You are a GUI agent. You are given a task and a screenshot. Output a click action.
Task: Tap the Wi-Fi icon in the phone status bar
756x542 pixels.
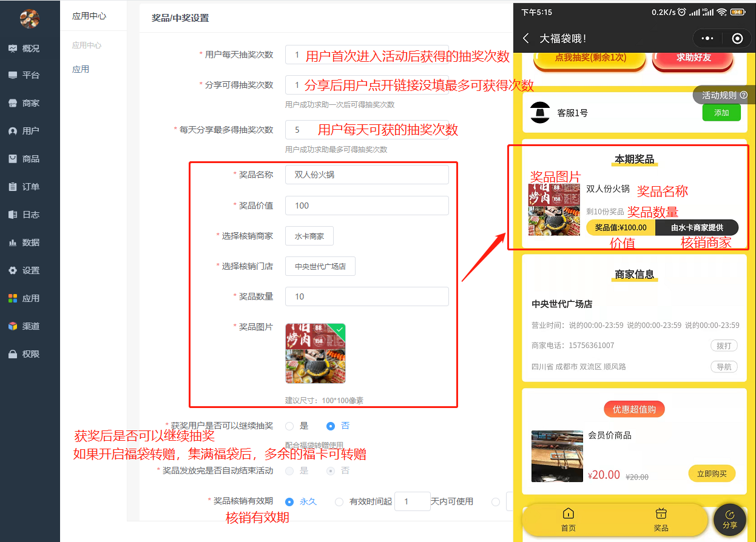(721, 12)
